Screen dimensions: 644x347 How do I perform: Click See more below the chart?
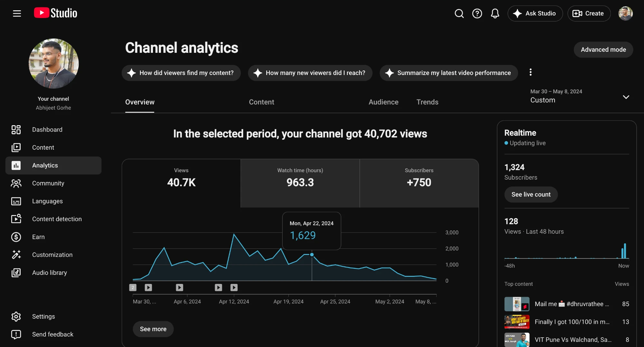coord(153,329)
